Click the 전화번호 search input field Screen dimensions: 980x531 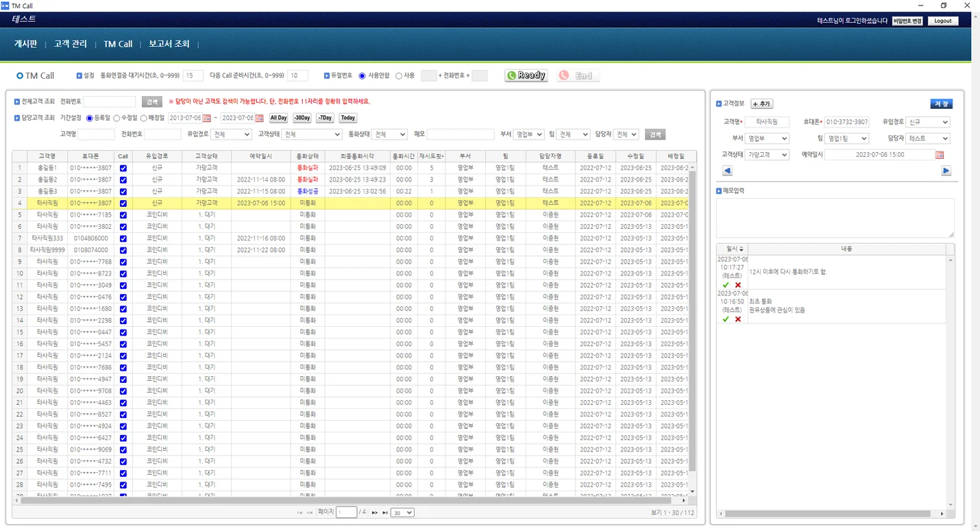click(x=110, y=101)
